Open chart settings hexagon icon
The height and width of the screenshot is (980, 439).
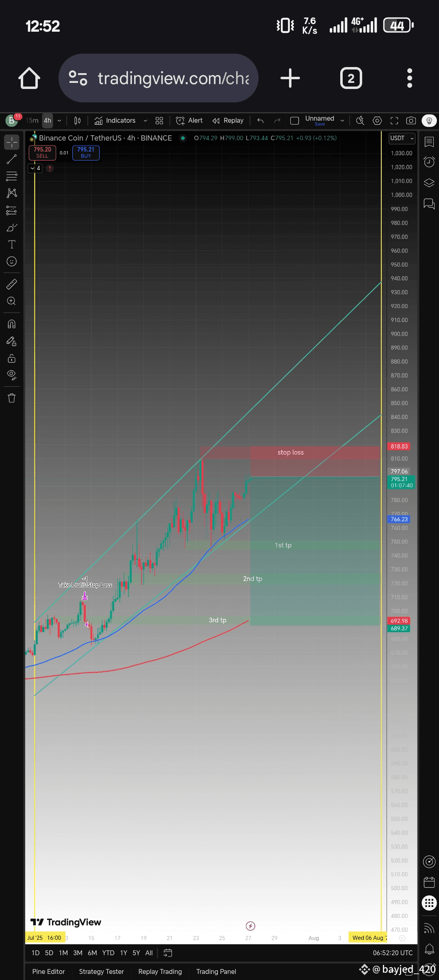377,121
